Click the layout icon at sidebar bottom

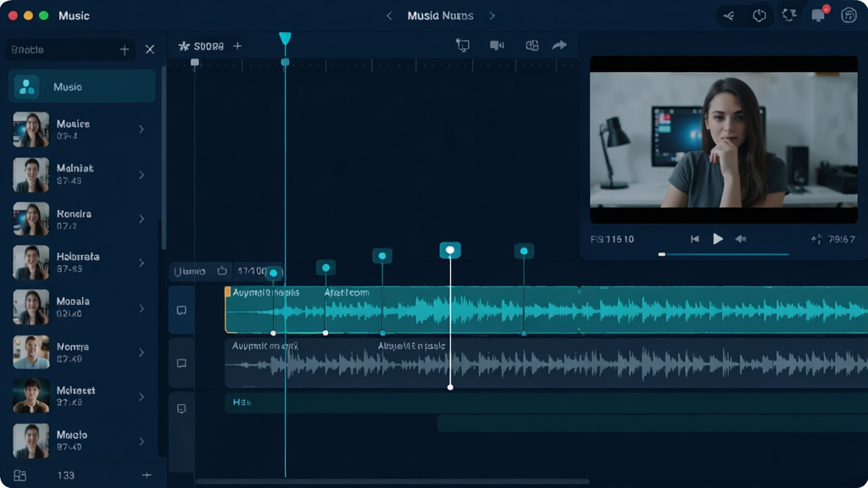pyautogui.click(x=20, y=475)
